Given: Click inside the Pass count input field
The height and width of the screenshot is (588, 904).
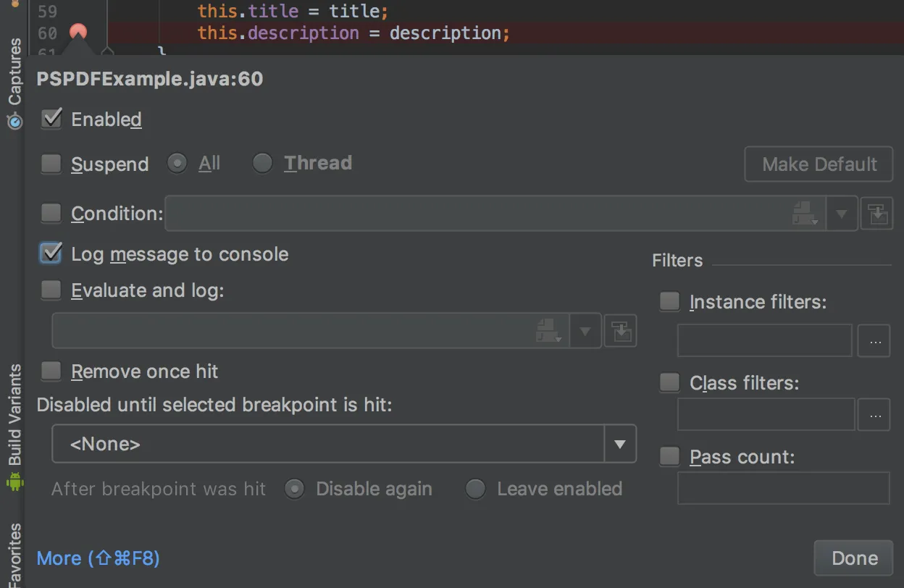Looking at the screenshot, I should click(783, 487).
